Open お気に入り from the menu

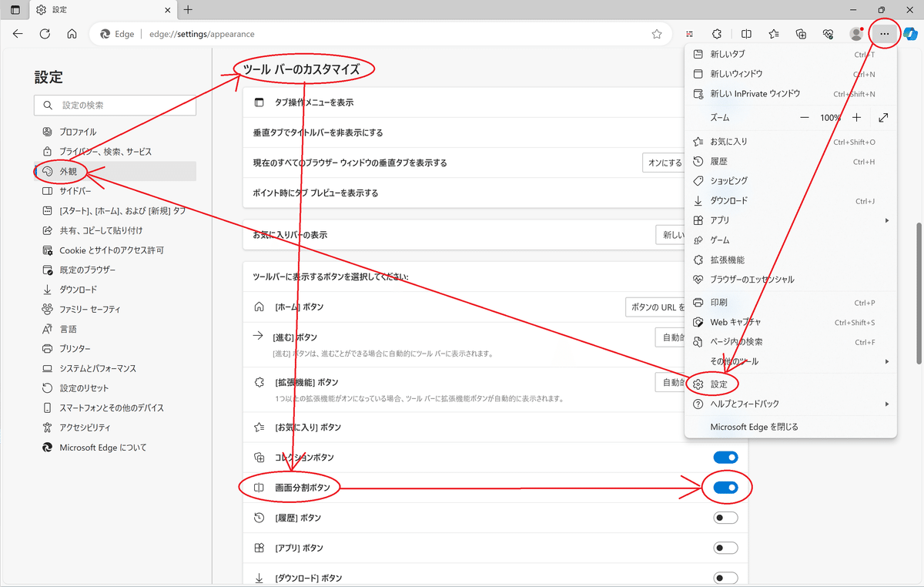[x=791, y=142]
